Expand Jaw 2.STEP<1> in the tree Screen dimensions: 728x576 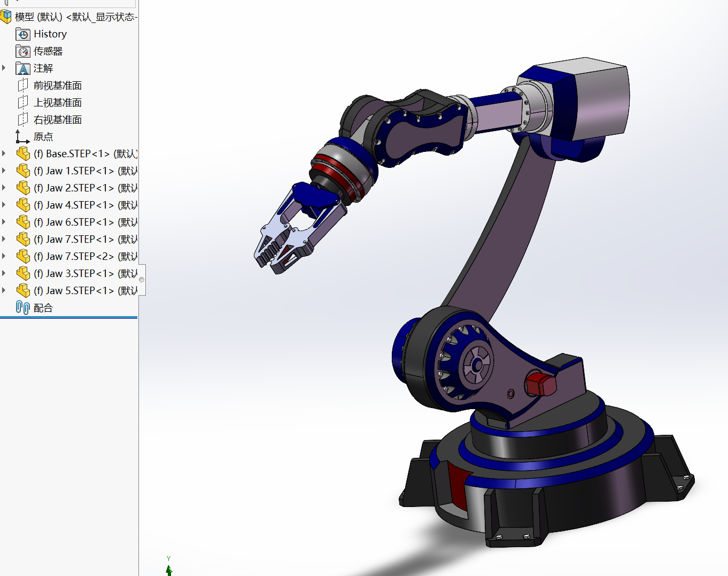pyautogui.click(x=4, y=188)
